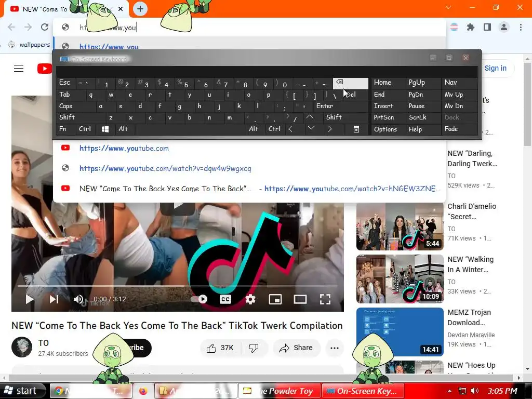Viewport: 532px width, 399px height.
Task: Expand Chrome tab search chevron
Action: point(448,7)
